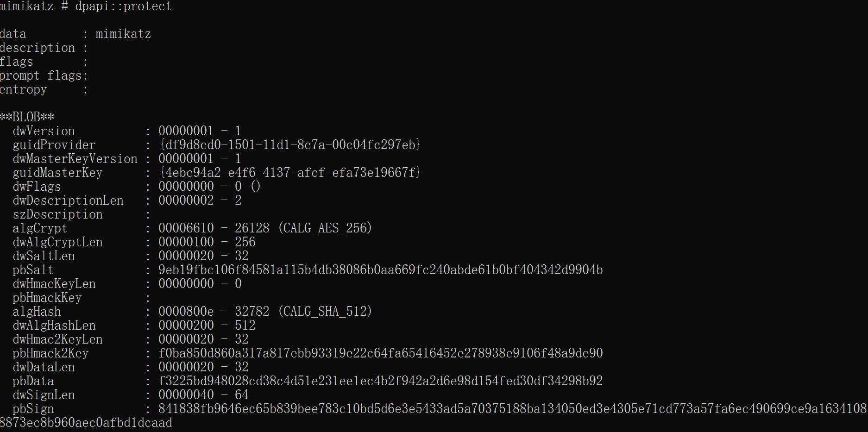Click the dwAlgHashLen value 512

click(245, 326)
